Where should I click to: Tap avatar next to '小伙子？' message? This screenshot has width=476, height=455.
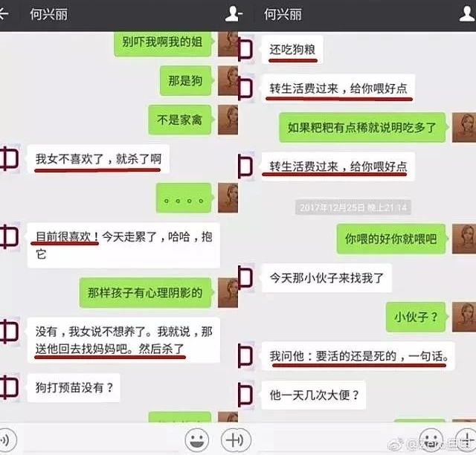point(464,317)
